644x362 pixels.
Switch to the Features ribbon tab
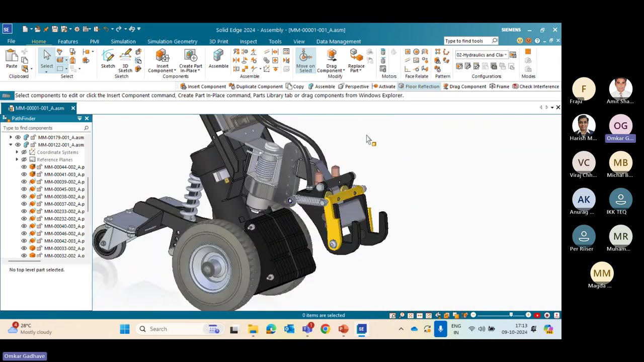[68, 41]
